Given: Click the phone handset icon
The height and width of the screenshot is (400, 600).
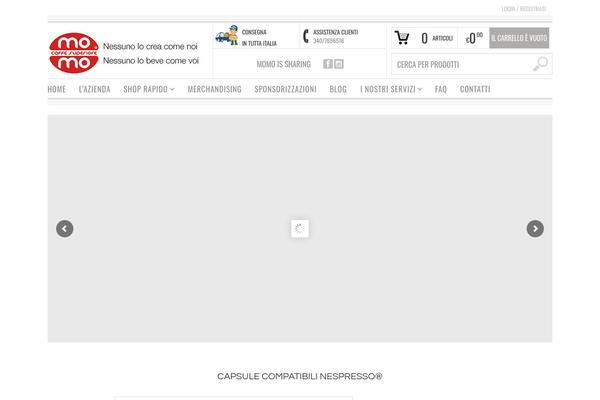Looking at the screenshot, I should click(306, 36).
